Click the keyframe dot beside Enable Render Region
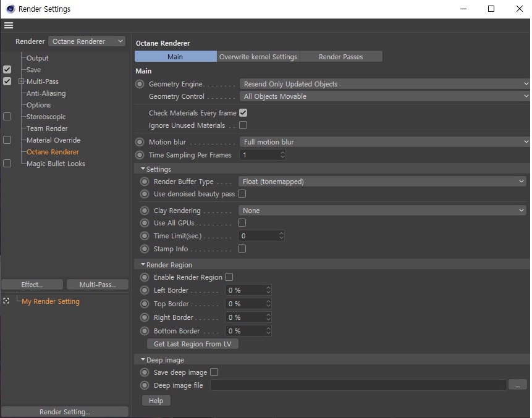Image resolution: width=532 pixels, height=418 pixels. pyautogui.click(x=145, y=277)
